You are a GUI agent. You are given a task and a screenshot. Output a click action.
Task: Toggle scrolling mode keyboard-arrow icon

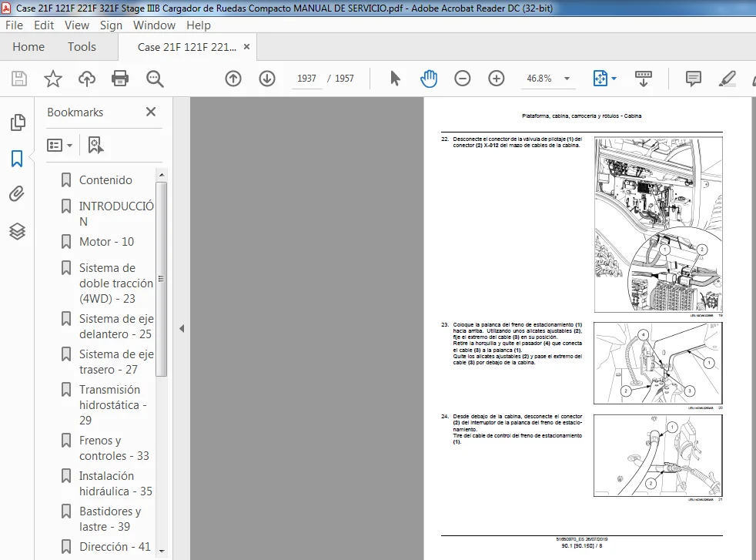(x=643, y=78)
